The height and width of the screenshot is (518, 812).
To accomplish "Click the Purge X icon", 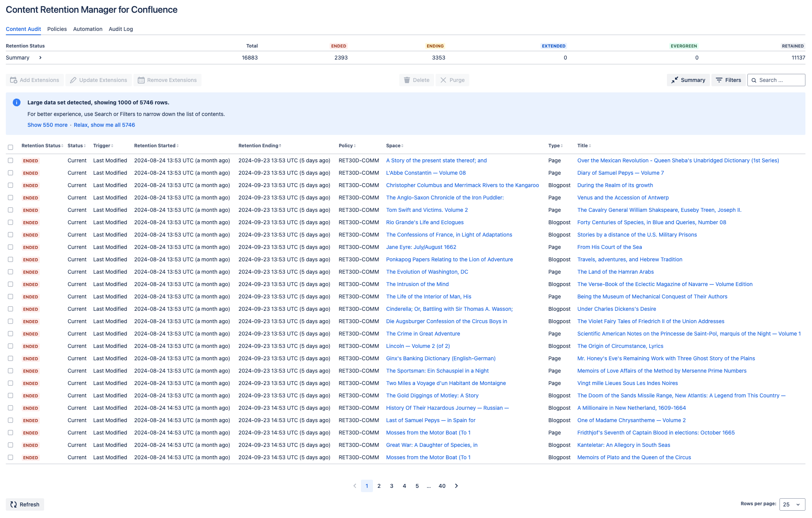I will (443, 80).
